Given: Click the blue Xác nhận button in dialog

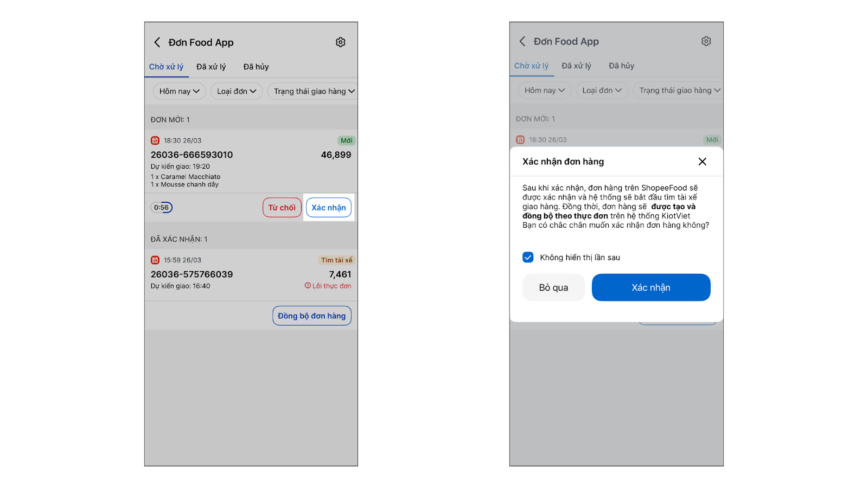Looking at the screenshot, I should [x=650, y=287].
